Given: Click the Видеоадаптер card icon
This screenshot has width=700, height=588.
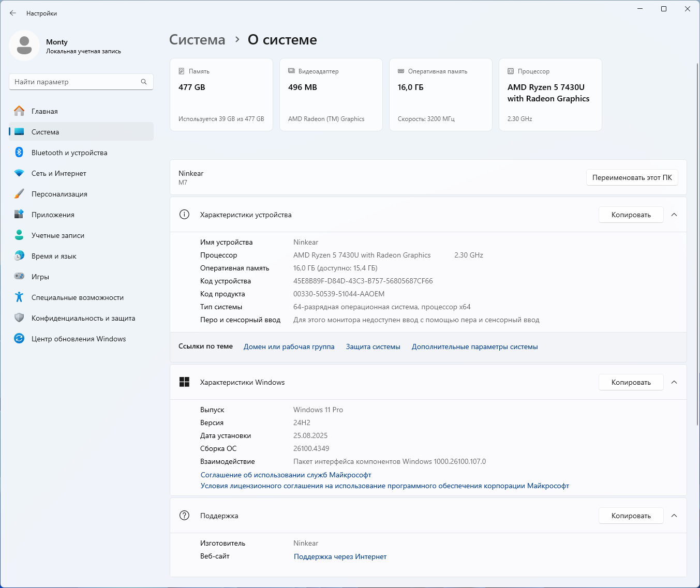Looking at the screenshot, I should click(x=291, y=71).
